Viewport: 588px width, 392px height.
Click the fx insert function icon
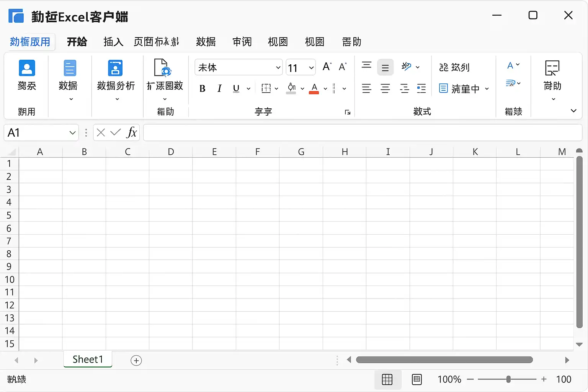coord(131,132)
